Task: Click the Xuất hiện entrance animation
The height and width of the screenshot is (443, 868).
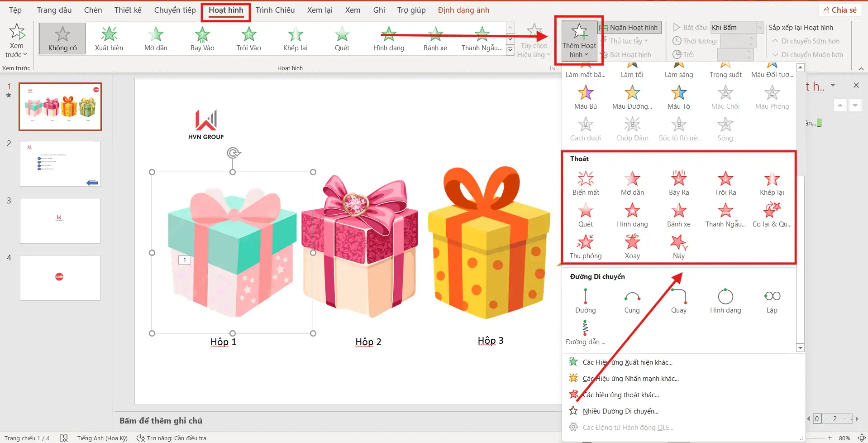Action: click(x=109, y=39)
